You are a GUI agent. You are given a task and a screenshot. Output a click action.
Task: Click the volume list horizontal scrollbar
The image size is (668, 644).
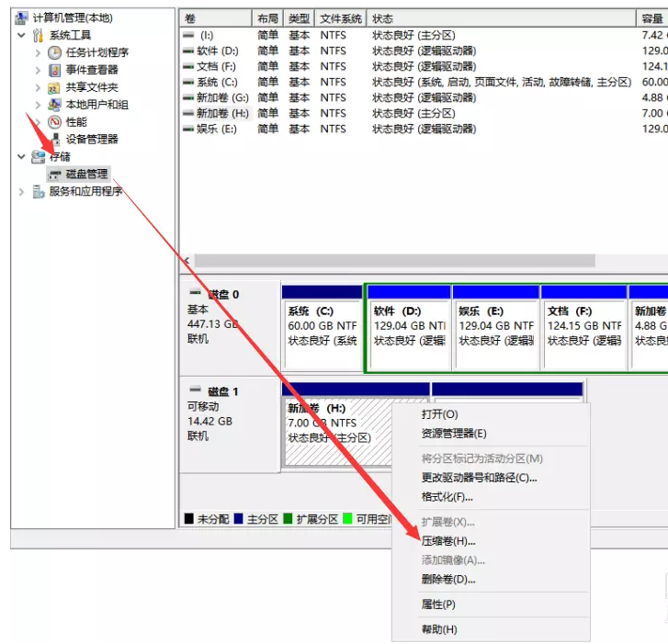coord(395,261)
